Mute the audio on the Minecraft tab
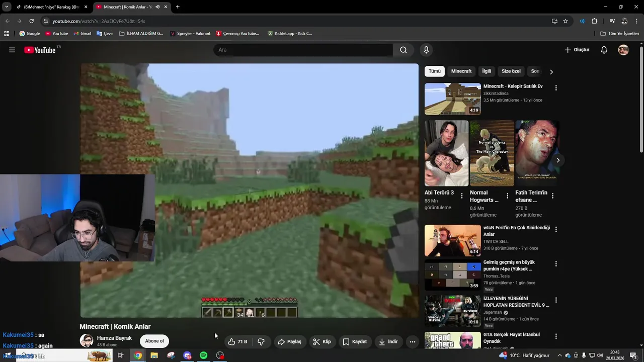 (157, 7)
